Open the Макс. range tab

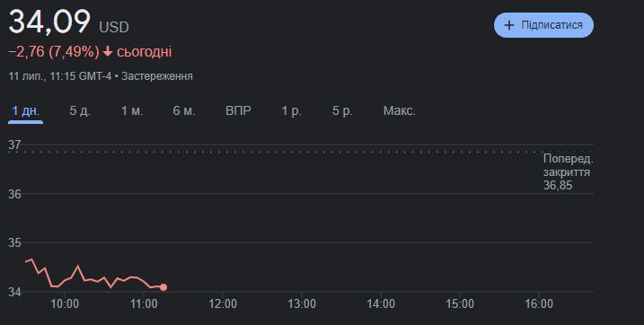pos(399,110)
